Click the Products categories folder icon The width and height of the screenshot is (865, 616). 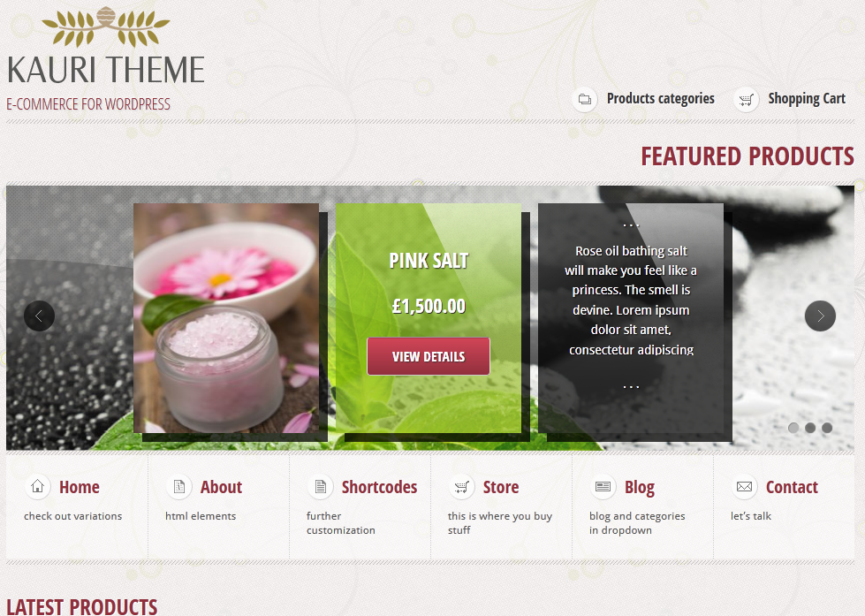pos(585,100)
